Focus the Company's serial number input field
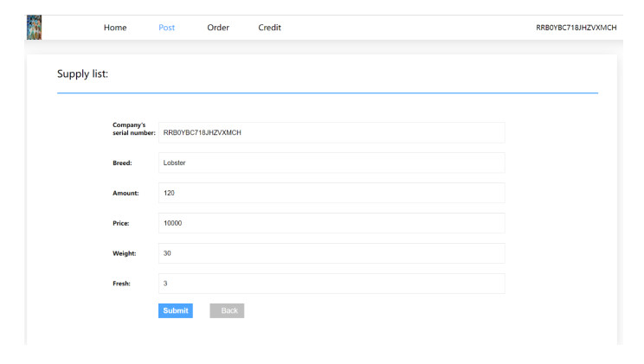 pos(331,132)
